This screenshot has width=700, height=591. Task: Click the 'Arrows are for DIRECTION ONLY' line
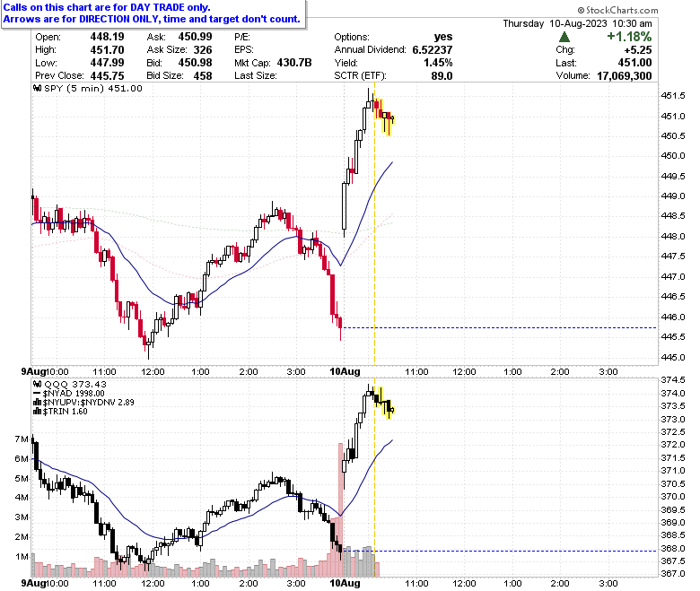point(152,19)
